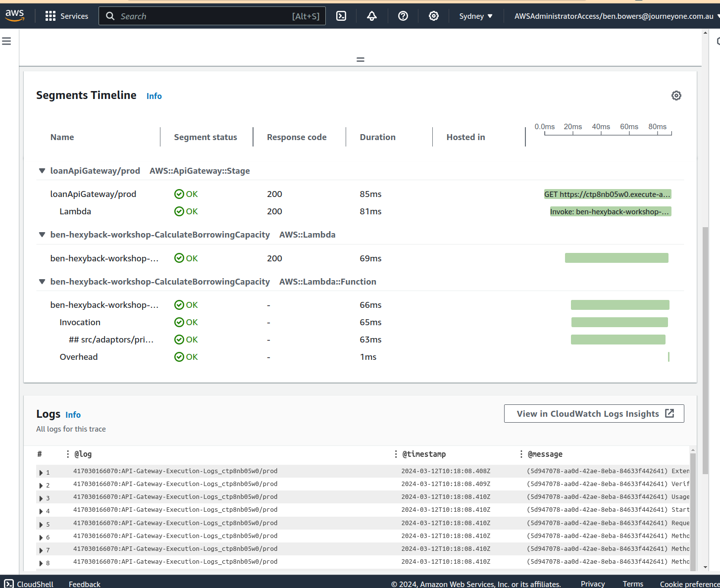720x588 pixels.
Task: Open the AWSAdministratorAccess account menu
Action: coord(617,16)
